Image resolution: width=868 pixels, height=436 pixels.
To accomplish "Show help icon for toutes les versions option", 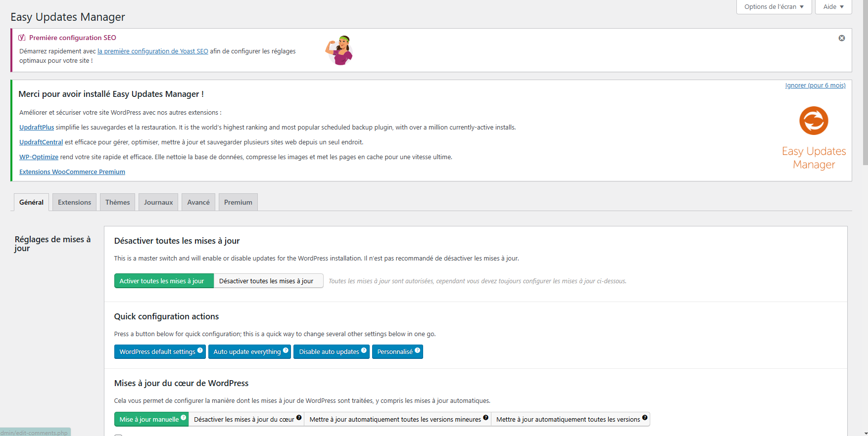I will pos(645,418).
